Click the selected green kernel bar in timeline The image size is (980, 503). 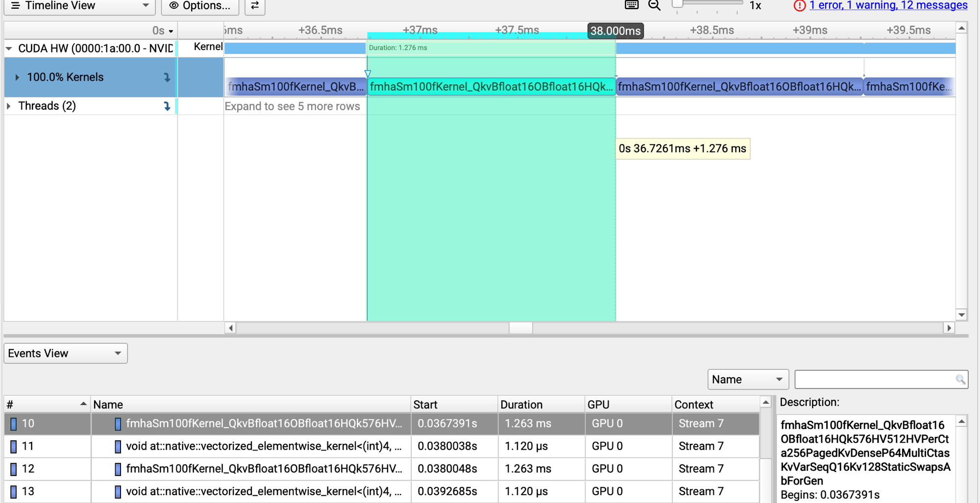pos(491,87)
